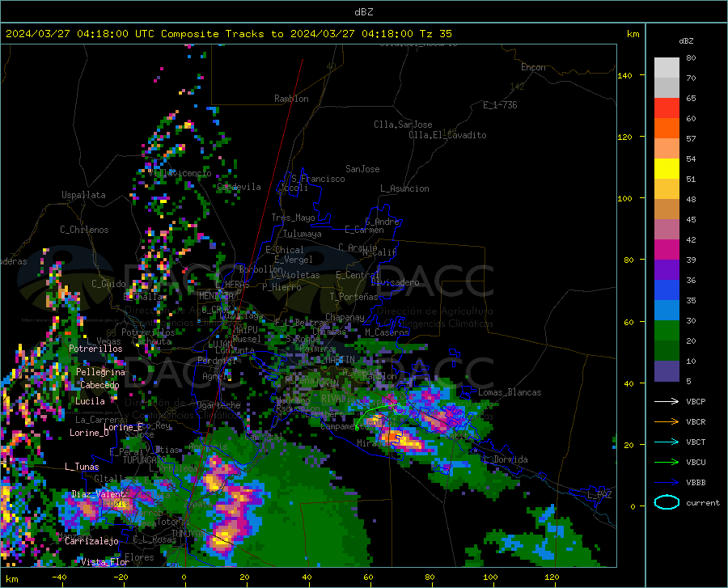Click the 'Clla.SanJose' map label
This screenshot has height=588, width=728.
[x=403, y=125]
